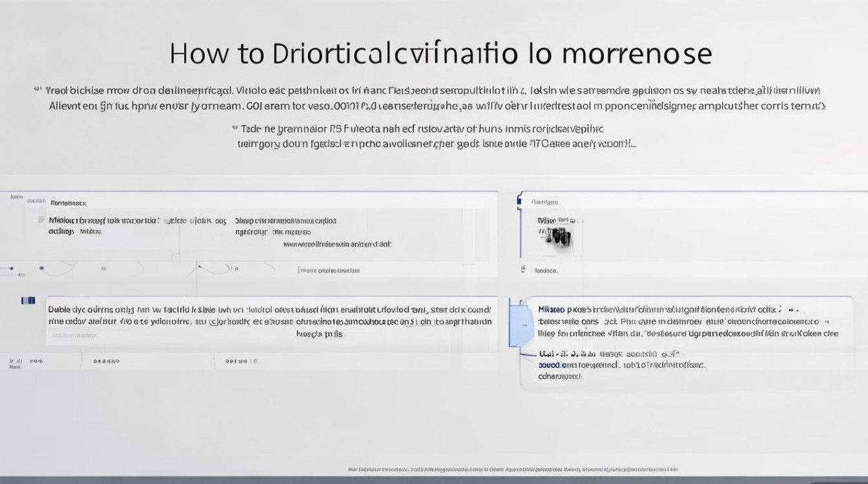Click the right panel's small gray header label
The image size is (868, 484).
(x=544, y=202)
